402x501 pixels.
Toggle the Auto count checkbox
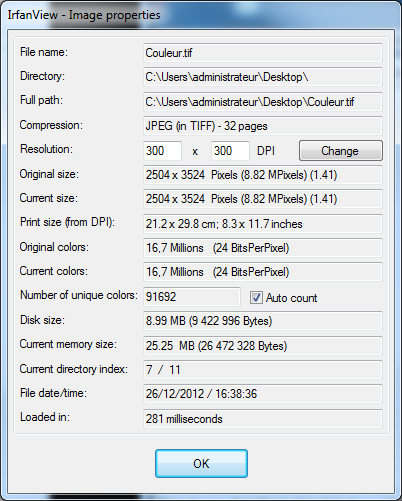pos(256,298)
